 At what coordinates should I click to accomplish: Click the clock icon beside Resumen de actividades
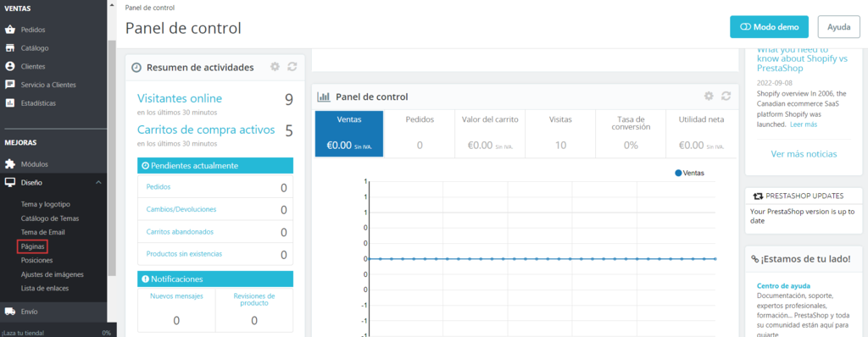[136, 68]
